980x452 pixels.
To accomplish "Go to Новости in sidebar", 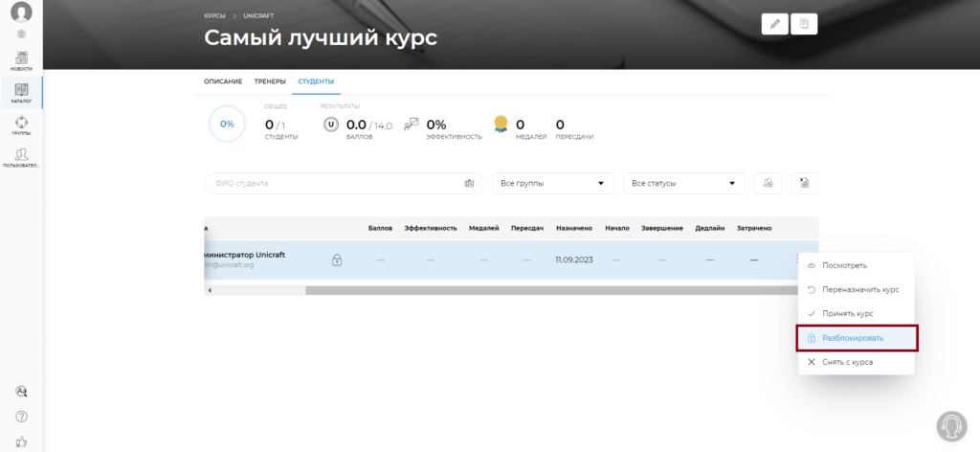I will (21, 60).
